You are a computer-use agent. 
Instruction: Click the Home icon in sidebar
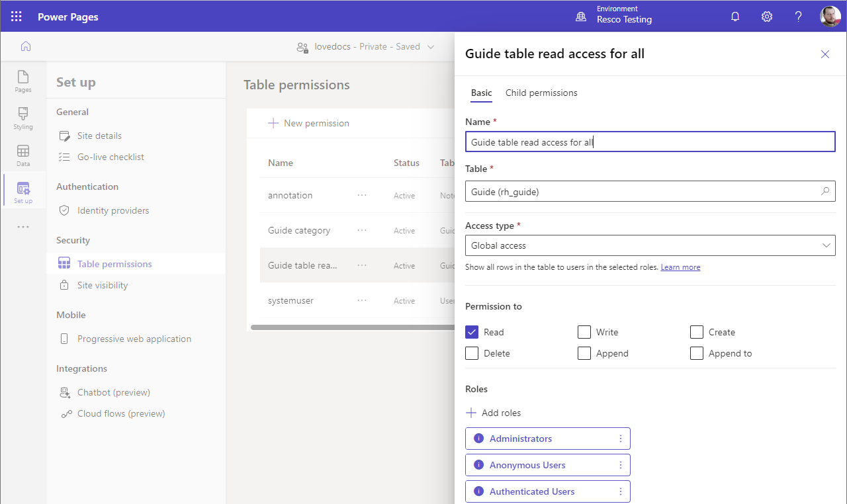(x=26, y=46)
